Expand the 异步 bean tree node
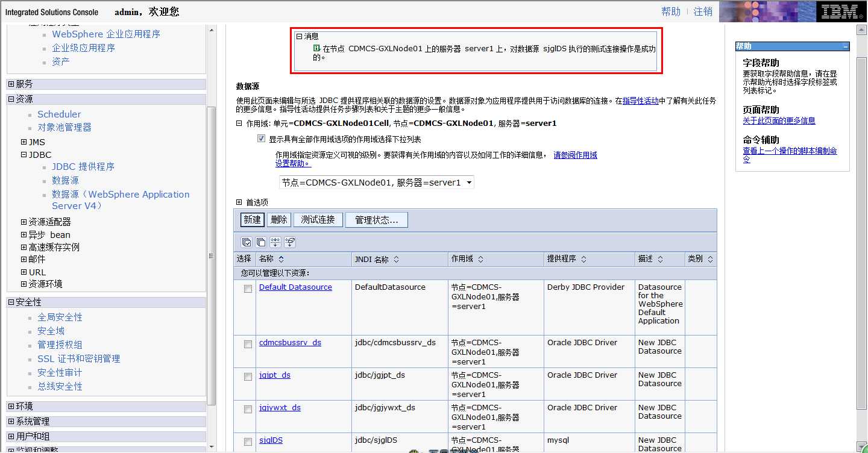The image size is (868, 453). coord(24,235)
